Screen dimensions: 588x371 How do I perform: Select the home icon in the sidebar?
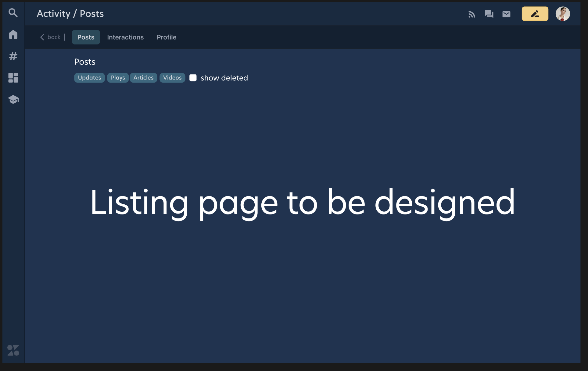click(x=13, y=35)
